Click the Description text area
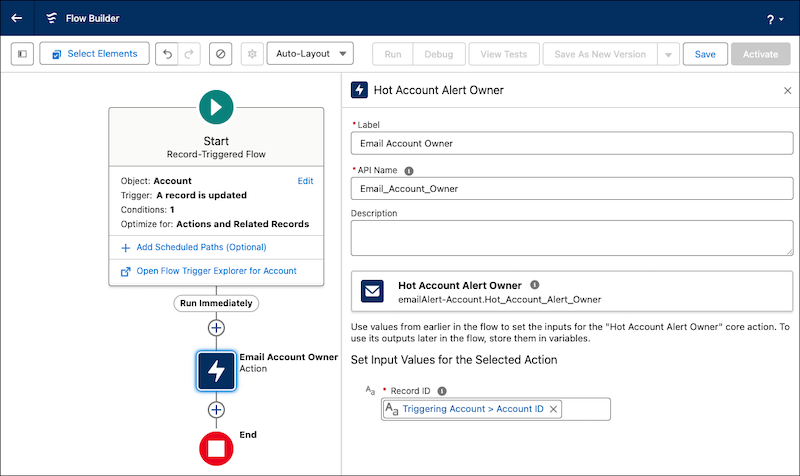800x476 pixels. pos(571,238)
